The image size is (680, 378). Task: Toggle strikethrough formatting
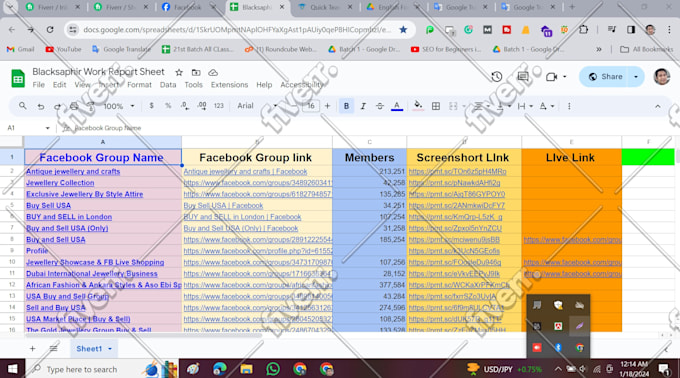[379, 106]
